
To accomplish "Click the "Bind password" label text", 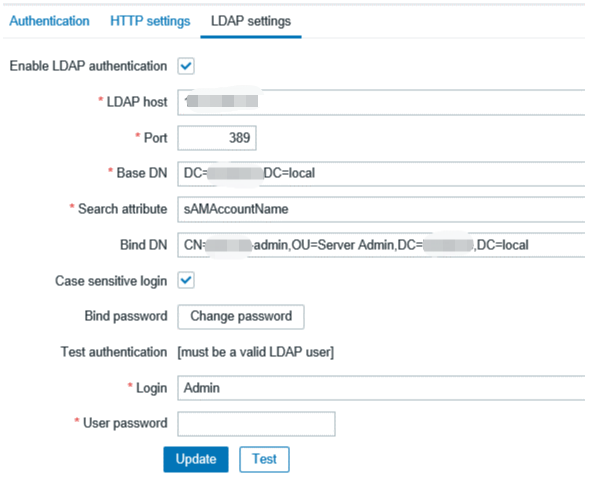I will [x=125, y=316].
